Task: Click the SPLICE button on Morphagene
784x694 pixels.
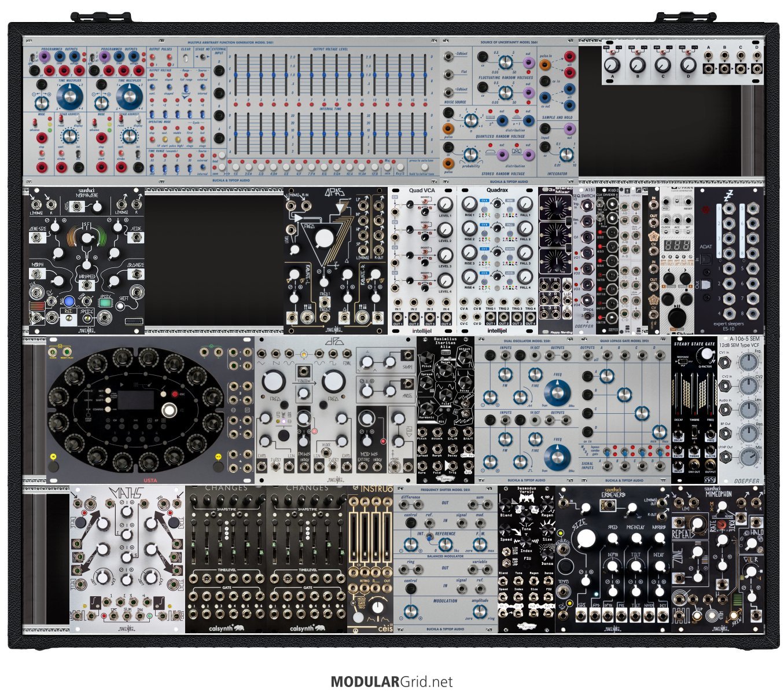Action: point(88,317)
